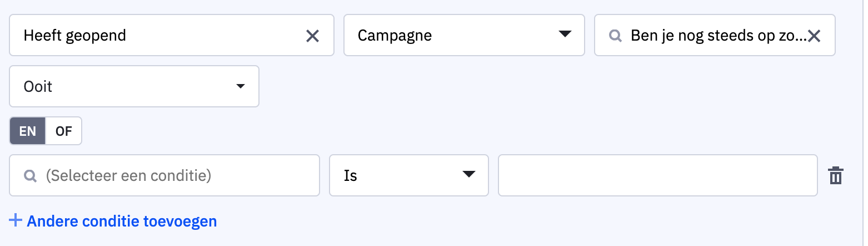Click the 'Andere conditie toevoegen' link
This screenshot has width=868, height=246.
[x=122, y=222]
